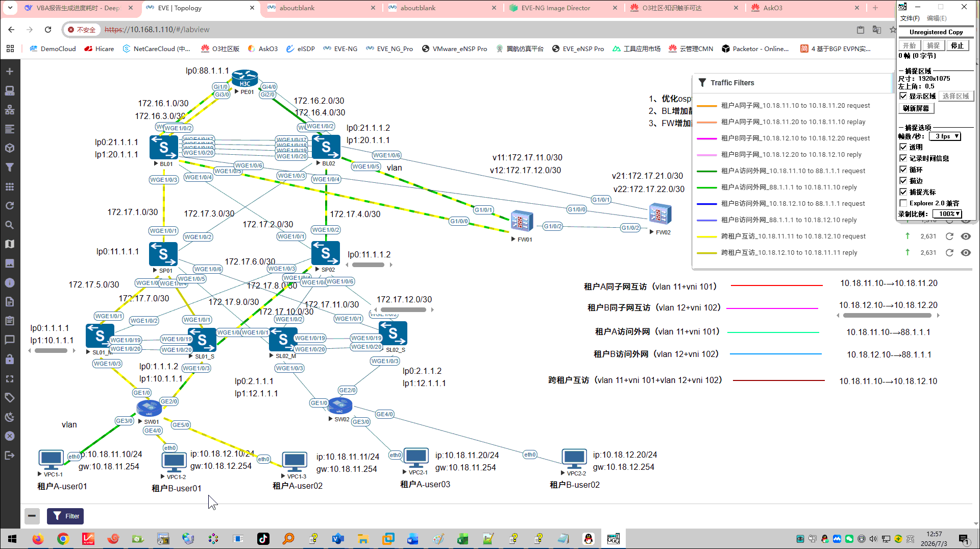This screenshot has height=549, width=980.
Task: Select the PE01 H3C router icon
Action: click(245, 79)
